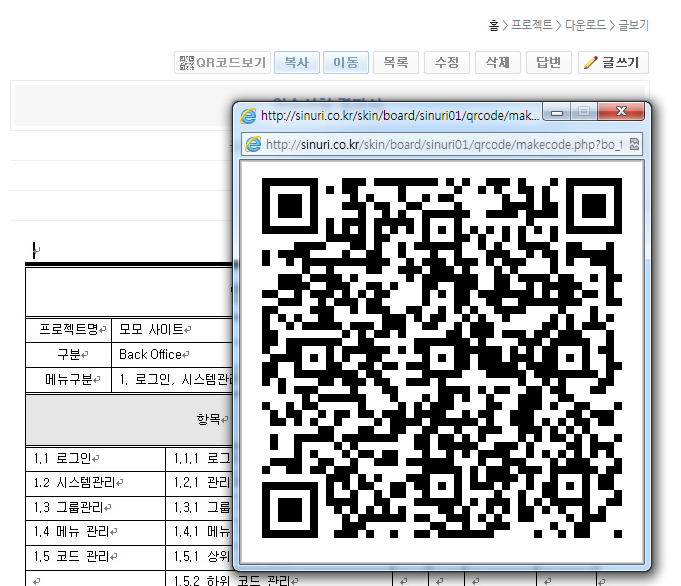Viewport: 681px width, 586px height.
Task: Minimize the QR code popup window
Action: coord(559,111)
